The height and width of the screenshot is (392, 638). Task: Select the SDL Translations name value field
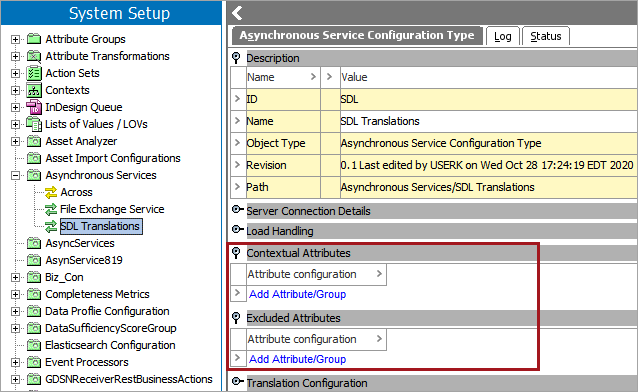click(488, 121)
